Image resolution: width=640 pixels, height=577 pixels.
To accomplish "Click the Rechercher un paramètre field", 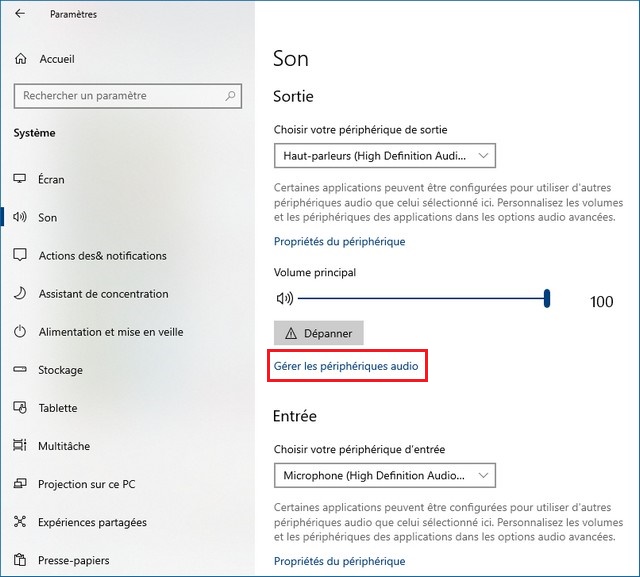I will click(120, 96).
